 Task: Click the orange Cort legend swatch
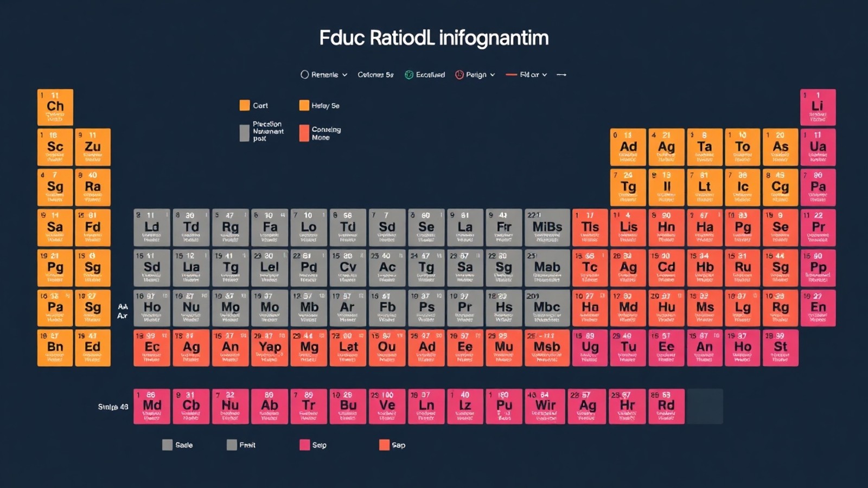(245, 105)
